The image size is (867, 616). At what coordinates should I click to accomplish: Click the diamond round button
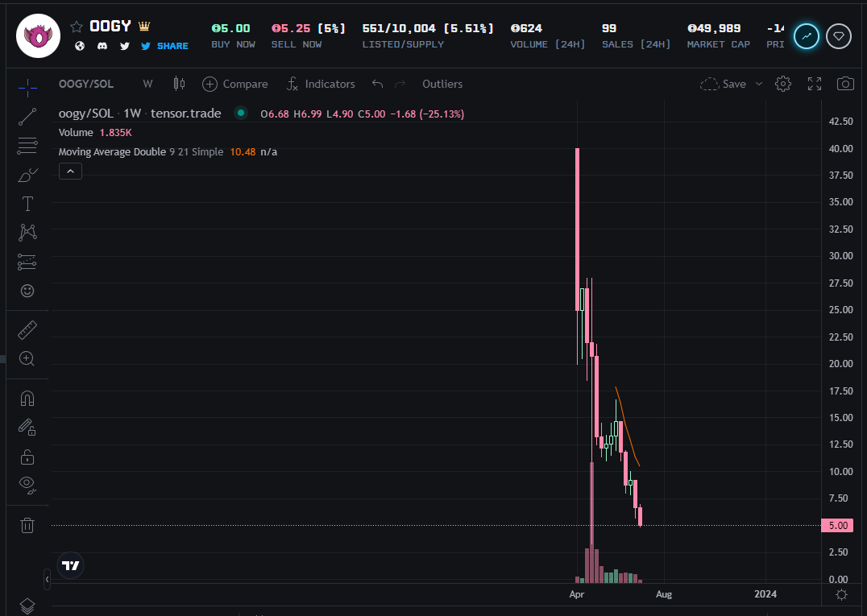coord(839,36)
